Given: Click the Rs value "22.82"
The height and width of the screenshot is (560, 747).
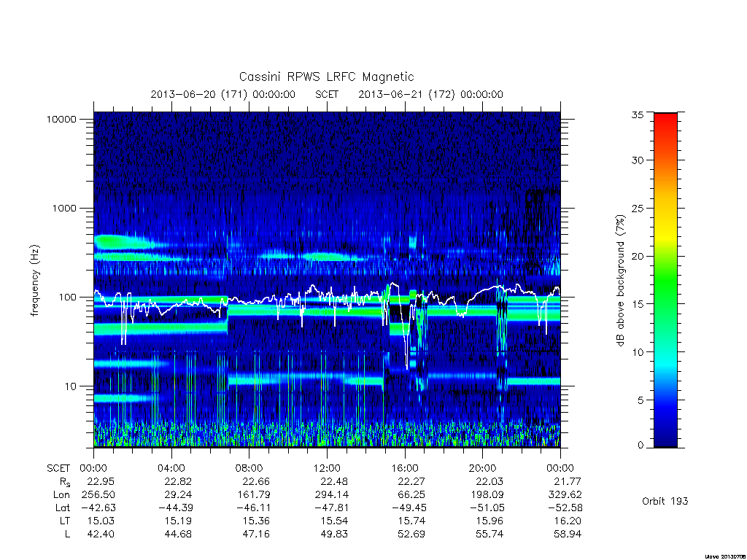Looking at the screenshot, I should [178, 481].
